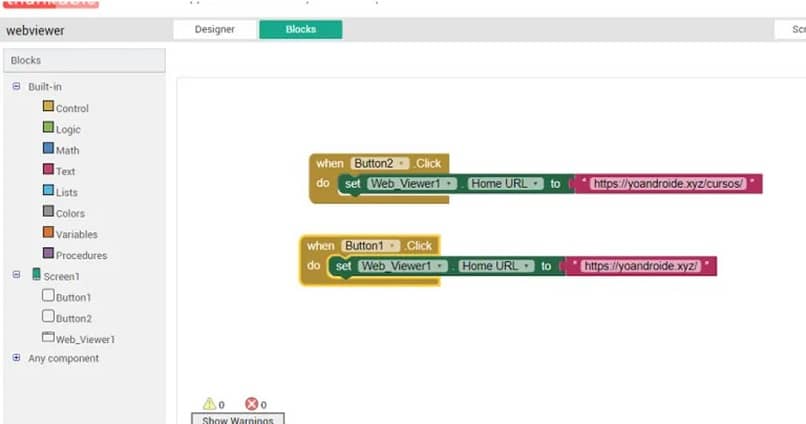
Task: Select the Control blocks category icon
Action: point(48,107)
